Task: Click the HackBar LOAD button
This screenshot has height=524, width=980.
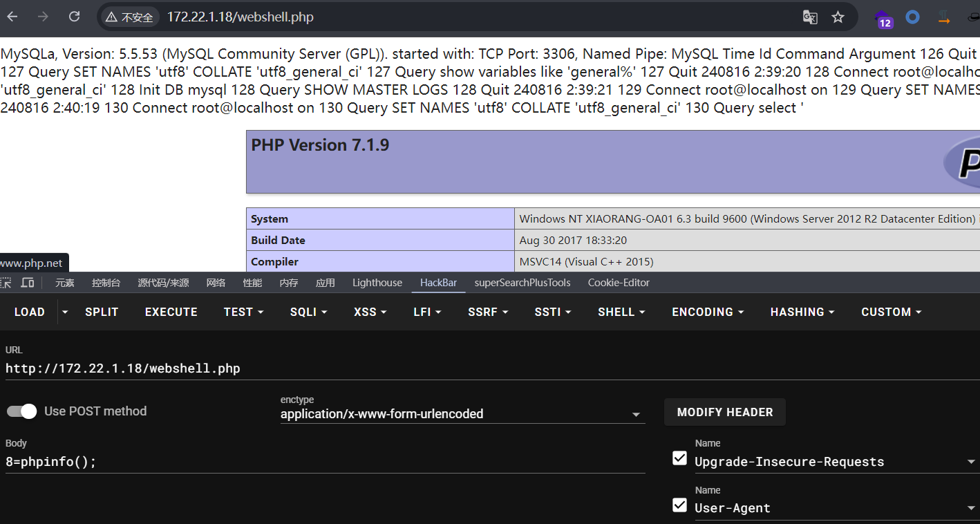Action: (x=30, y=312)
